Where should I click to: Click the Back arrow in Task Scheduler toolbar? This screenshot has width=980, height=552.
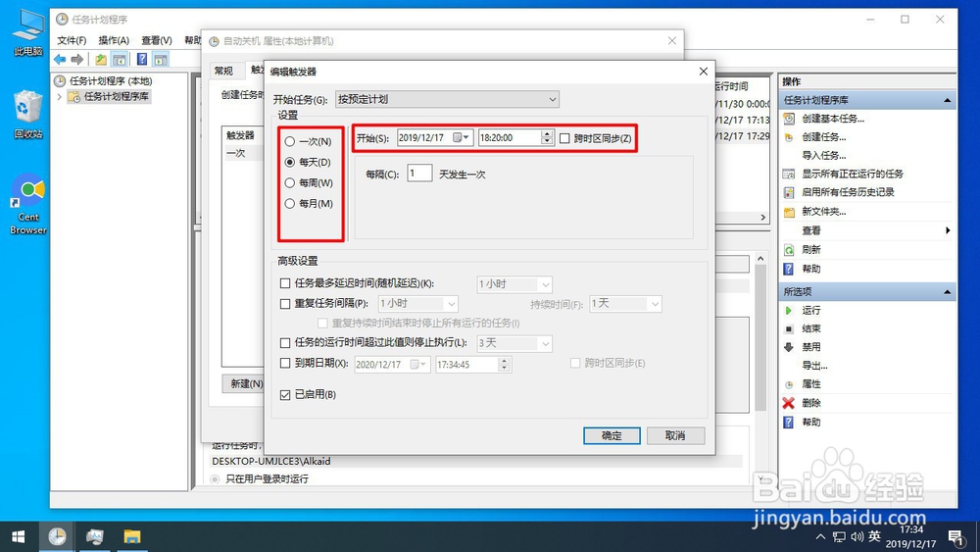coord(60,60)
